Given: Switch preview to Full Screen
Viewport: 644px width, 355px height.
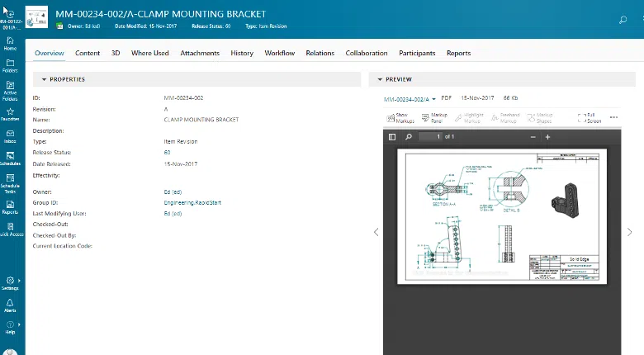Looking at the screenshot, I should (x=590, y=118).
